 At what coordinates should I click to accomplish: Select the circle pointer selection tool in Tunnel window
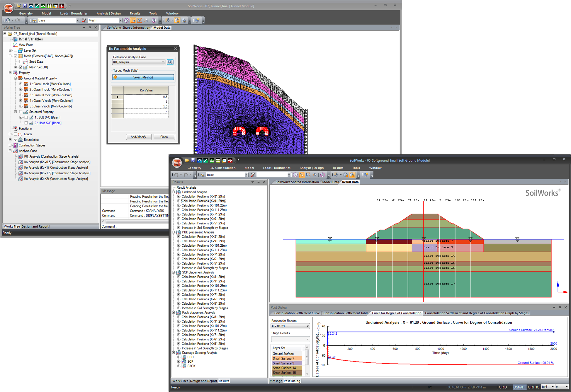[x=126, y=20]
